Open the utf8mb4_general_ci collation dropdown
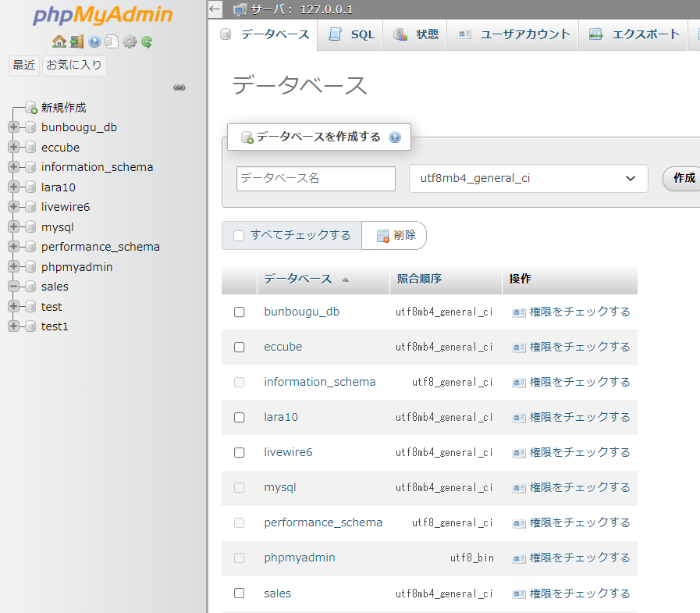 528,178
